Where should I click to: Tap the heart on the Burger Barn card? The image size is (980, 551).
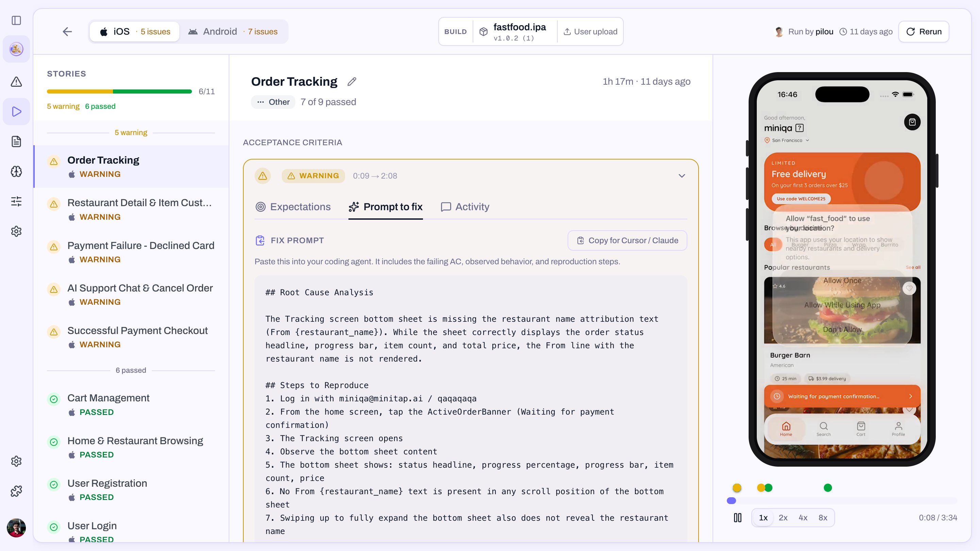click(909, 288)
